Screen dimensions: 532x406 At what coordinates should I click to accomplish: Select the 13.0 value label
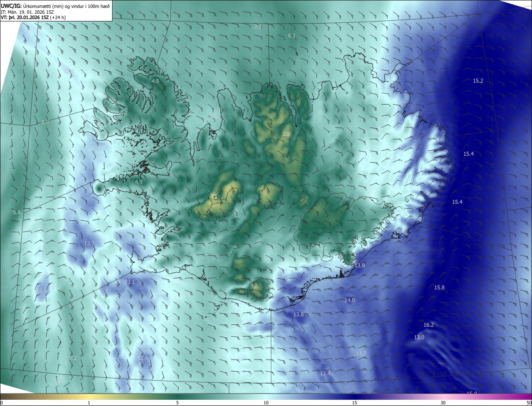point(419,338)
